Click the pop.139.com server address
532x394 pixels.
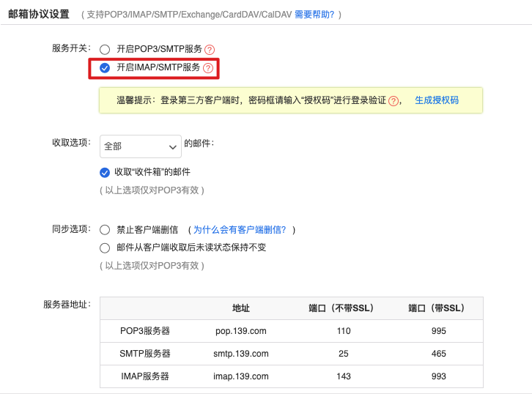click(x=241, y=331)
